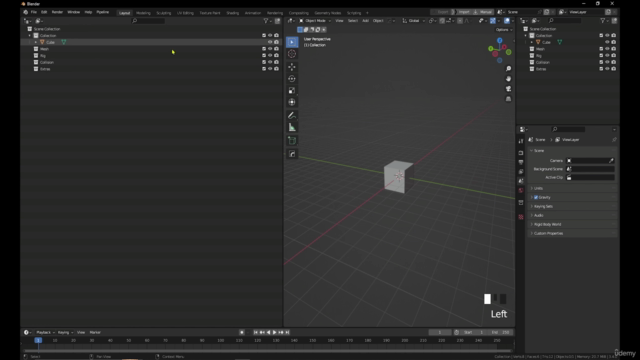Expand the Audio panel
The height and width of the screenshot is (360, 640).
coord(572,216)
